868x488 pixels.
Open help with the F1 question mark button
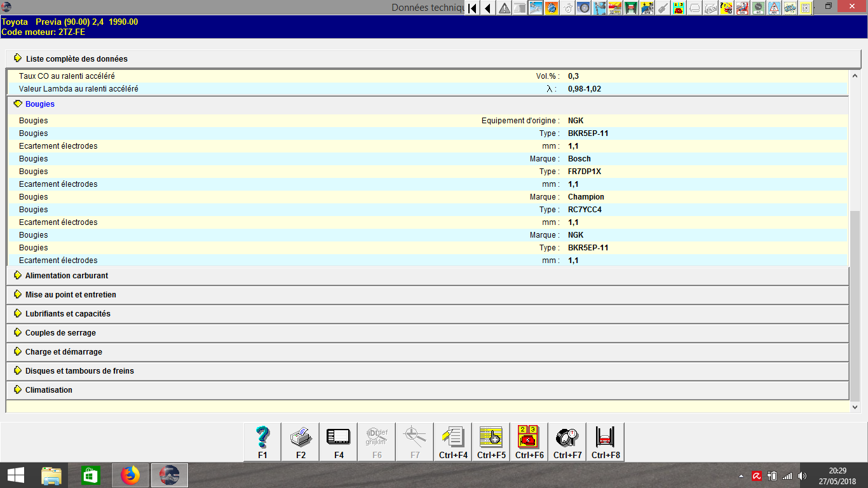(262, 442)
